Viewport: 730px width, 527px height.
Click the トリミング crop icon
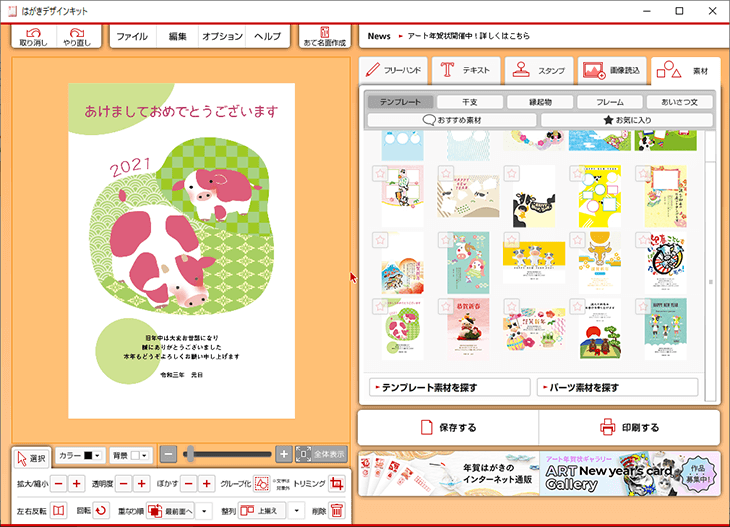[x=336, y=484]
